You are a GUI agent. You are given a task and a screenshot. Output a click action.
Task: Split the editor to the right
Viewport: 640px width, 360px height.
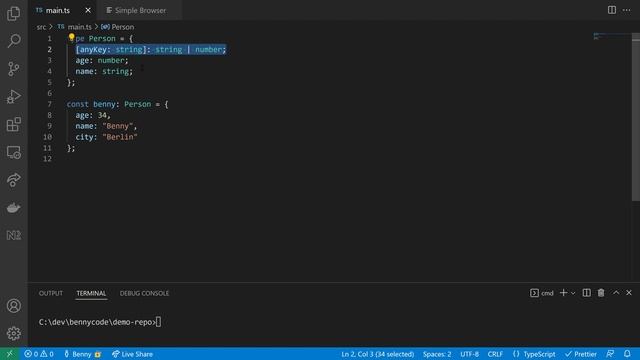click(611, 10)
